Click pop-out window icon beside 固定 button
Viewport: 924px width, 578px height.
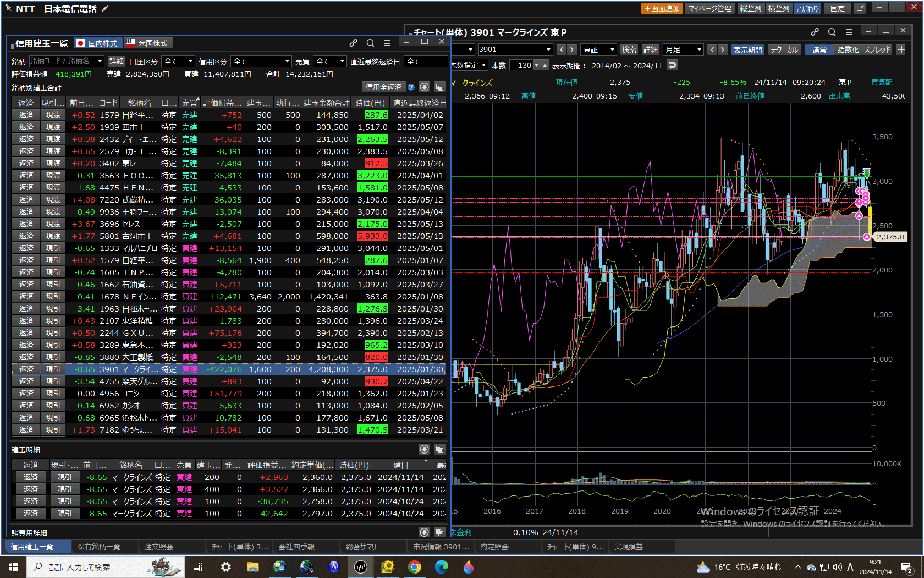coord(860,8)
